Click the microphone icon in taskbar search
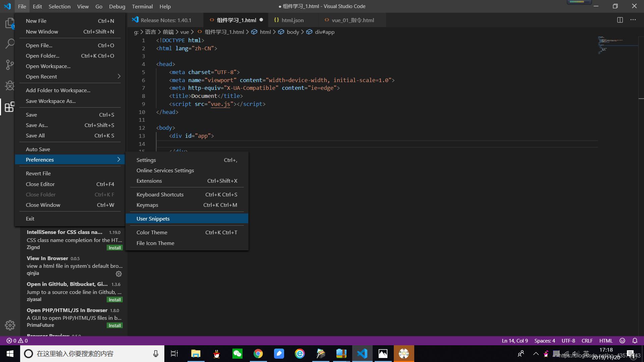The image size is (644, 362). [x=156, y=354]
